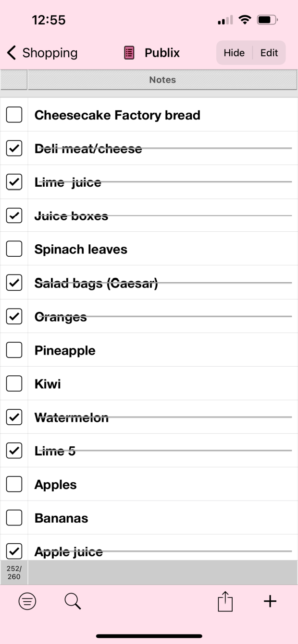
Task: Select the Salad bags (Caesar) item text
Action: click(x=96, y=283)
